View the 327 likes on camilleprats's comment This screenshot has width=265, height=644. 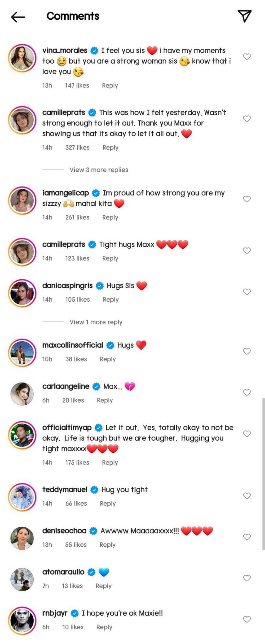click(77, 148)
